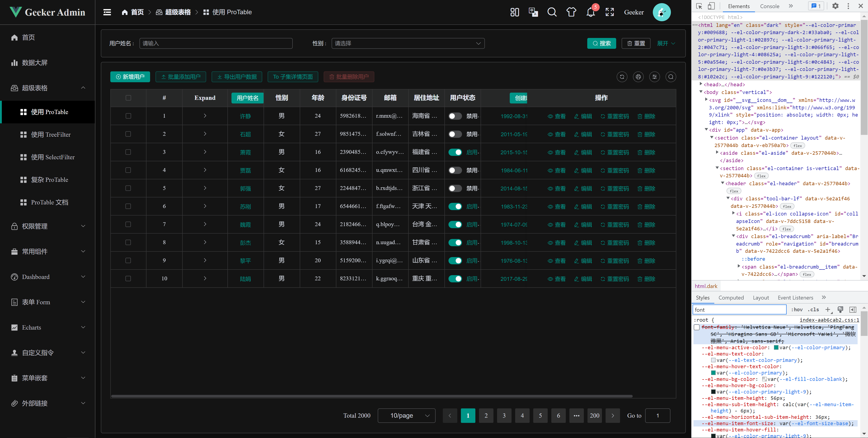Enter fullscreen using expand arrows icon
The height and width of the screenshot is (438, 868).
coord(610,12)
